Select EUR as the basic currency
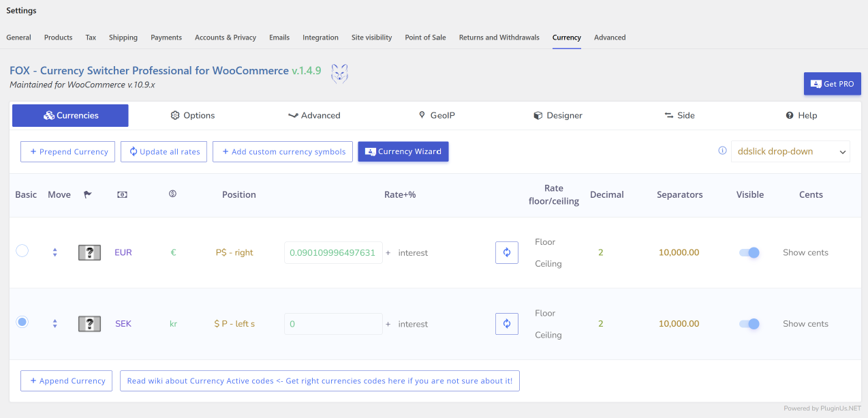Image resolution: width=868 pixels, height=418 pixels. (22, 251)
